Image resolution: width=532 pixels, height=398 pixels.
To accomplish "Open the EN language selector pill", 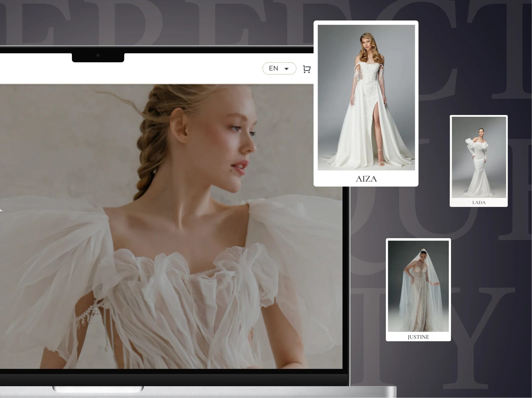I will click(x=279, y=69).
